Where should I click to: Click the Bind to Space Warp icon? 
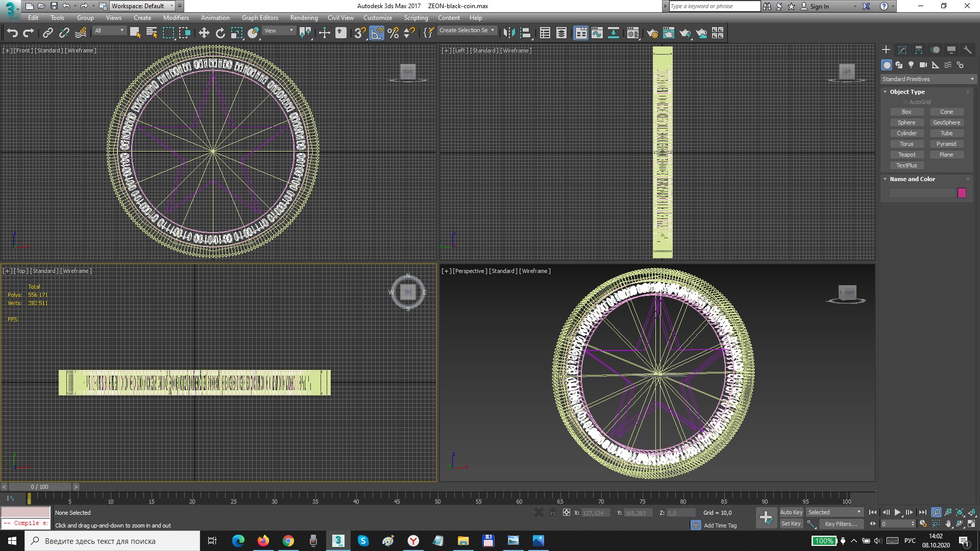(81, 33)
